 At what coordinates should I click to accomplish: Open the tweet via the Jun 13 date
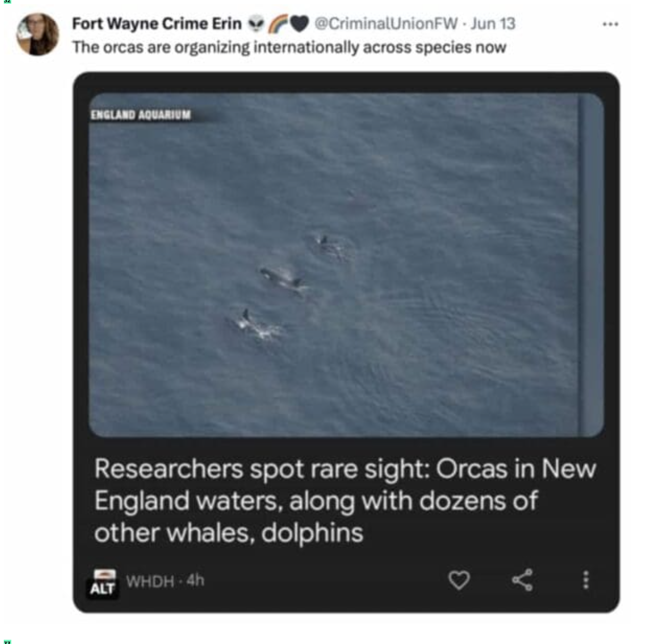tap(493, 24)
